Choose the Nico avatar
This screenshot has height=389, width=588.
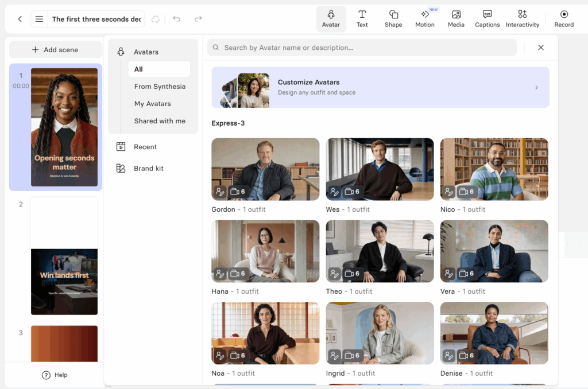click(494, 169)
